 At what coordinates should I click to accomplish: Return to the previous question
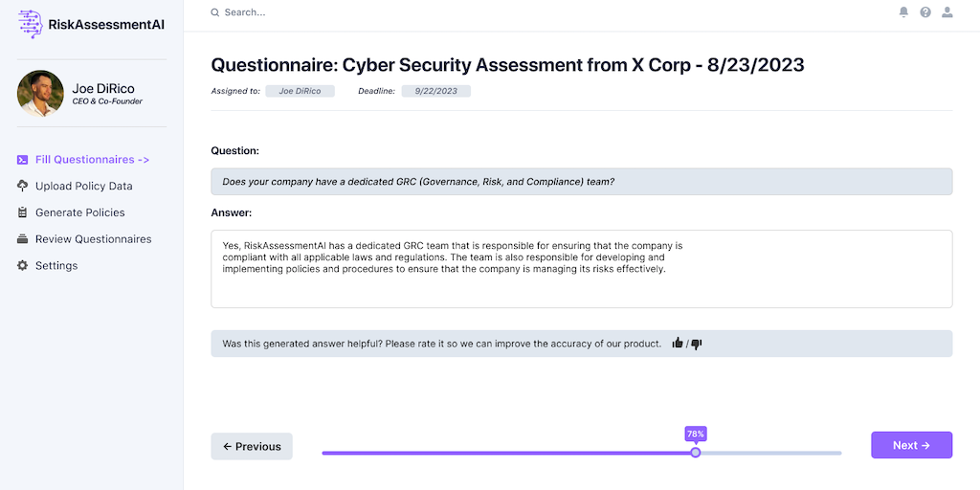252,446
